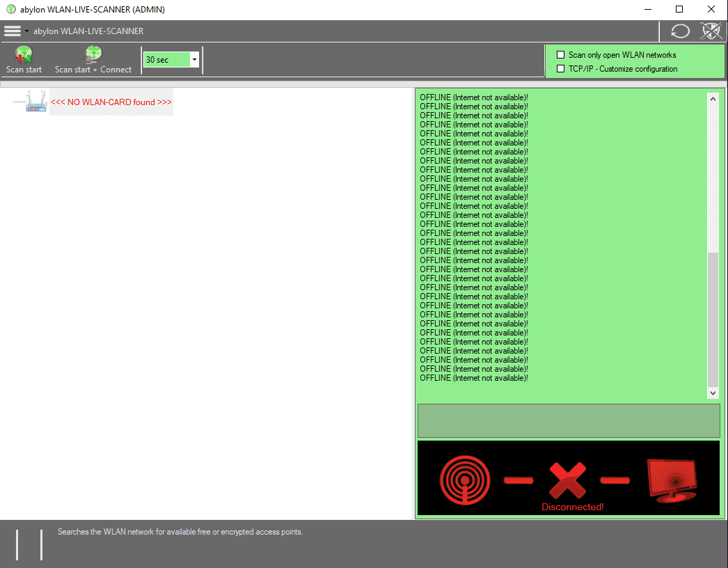Image resolution: width=728 pixels, height=568 pixels.
Task: Click the crossed-out disconnect icon in header
Action: 711,31
